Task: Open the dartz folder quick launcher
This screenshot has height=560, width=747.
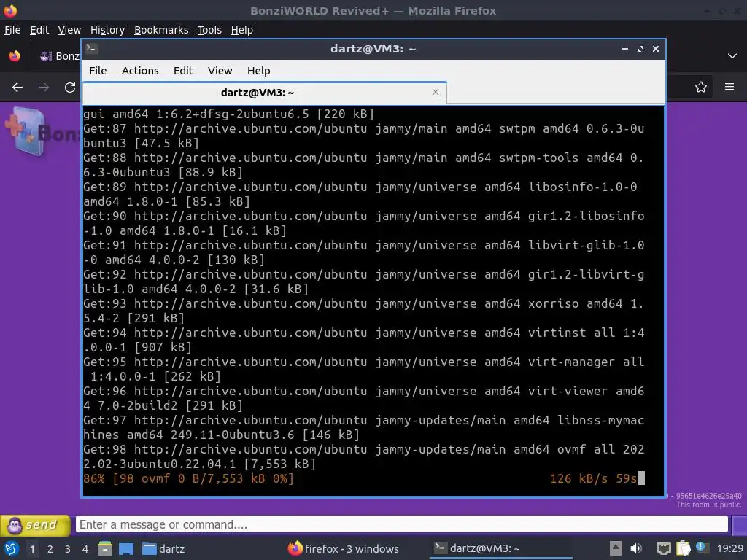Action: point(163,548)
